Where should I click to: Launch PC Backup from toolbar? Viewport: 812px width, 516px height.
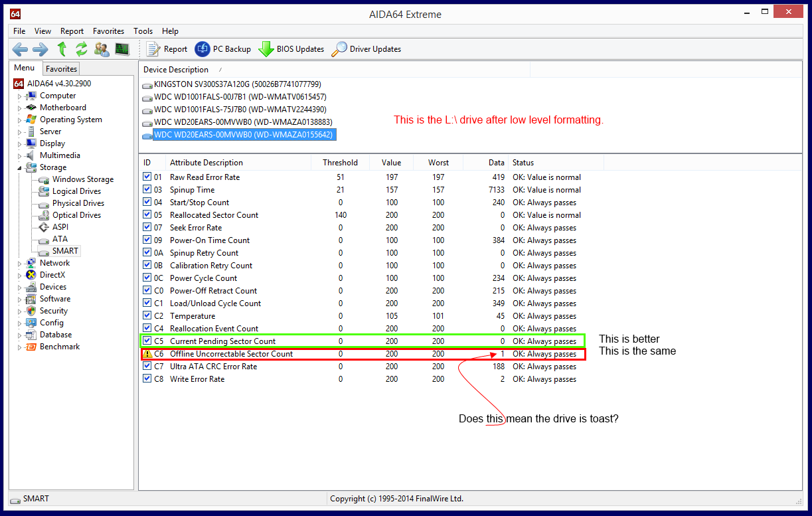tap(223, 48)
